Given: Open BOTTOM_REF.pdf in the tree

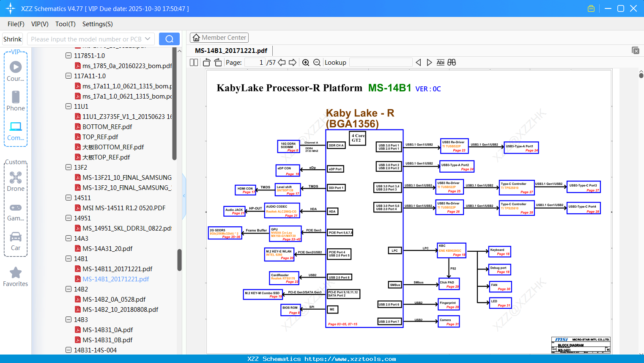Looking at the screenshot, I should tap(107, 126).
